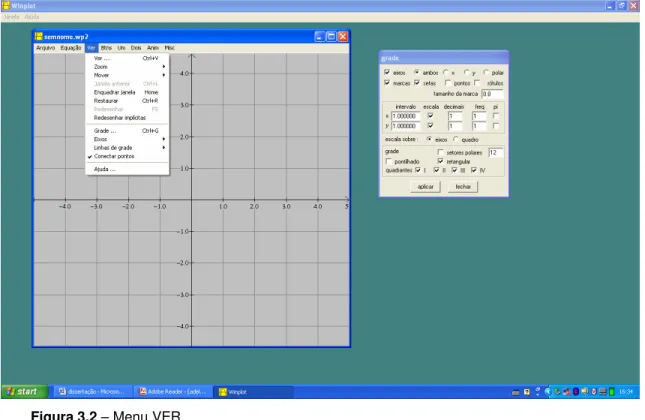
Task: Toggle the x escala checkbox
Action: tap(430, 116)
